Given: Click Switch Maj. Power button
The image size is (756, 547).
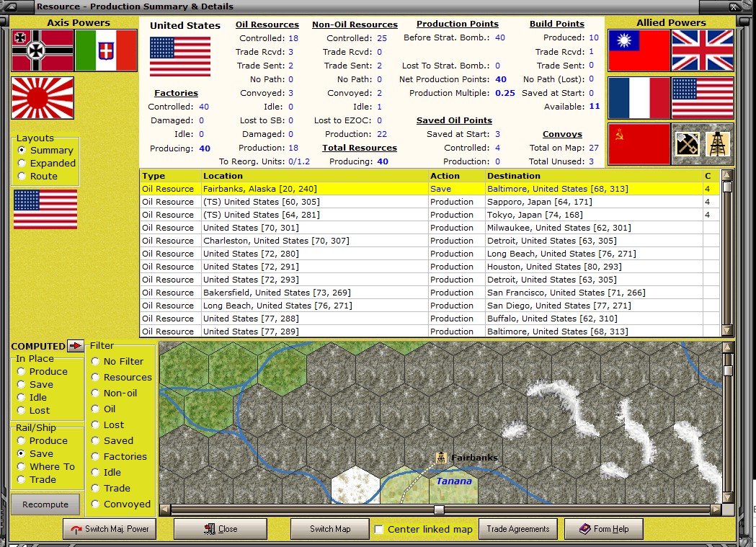Looking at the screenshot, I should coord(110,529).
